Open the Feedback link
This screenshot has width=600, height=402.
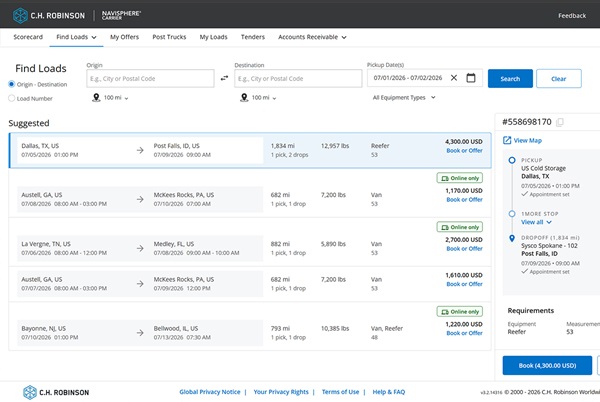coord(572,16)
